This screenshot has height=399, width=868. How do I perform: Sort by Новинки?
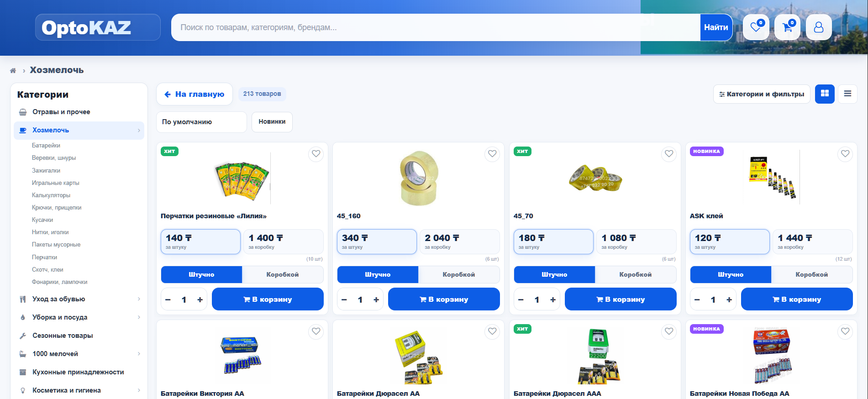[272, 122]
